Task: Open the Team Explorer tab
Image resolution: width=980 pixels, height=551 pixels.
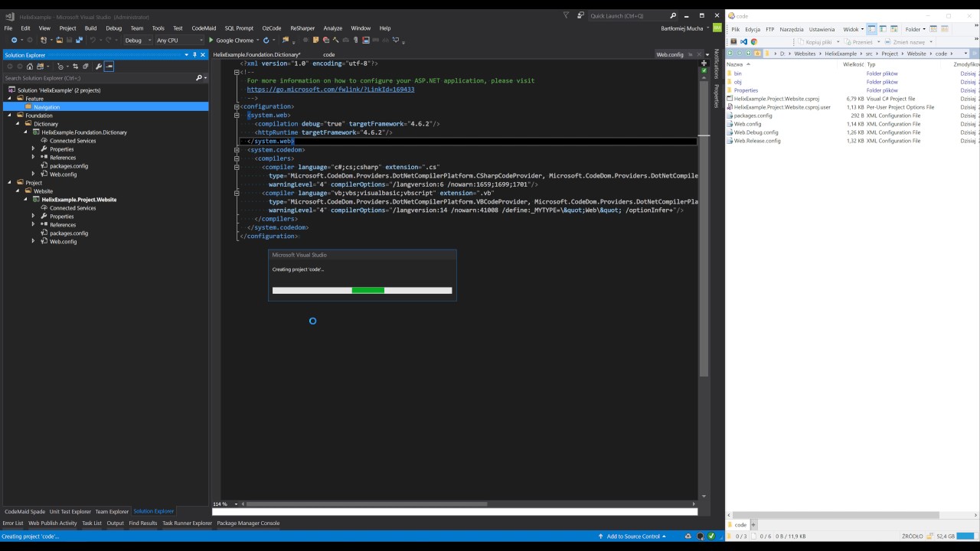Action: [112, 511]
